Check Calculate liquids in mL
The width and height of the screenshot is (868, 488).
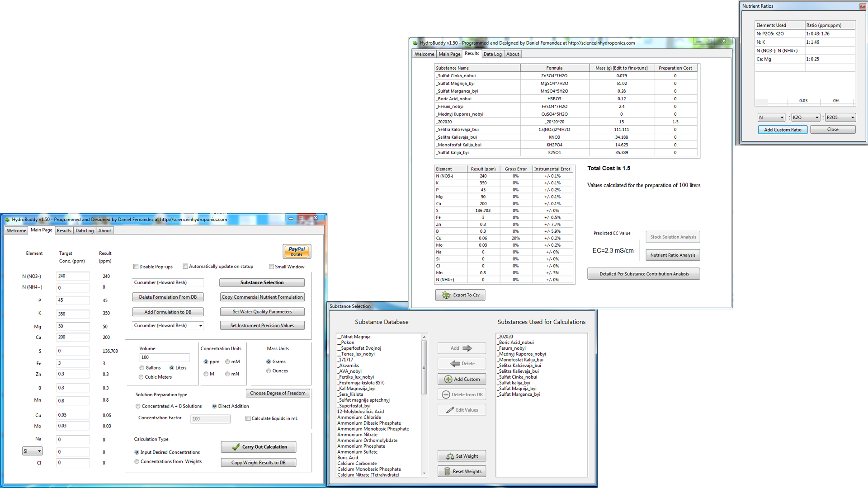click(248, 418)
